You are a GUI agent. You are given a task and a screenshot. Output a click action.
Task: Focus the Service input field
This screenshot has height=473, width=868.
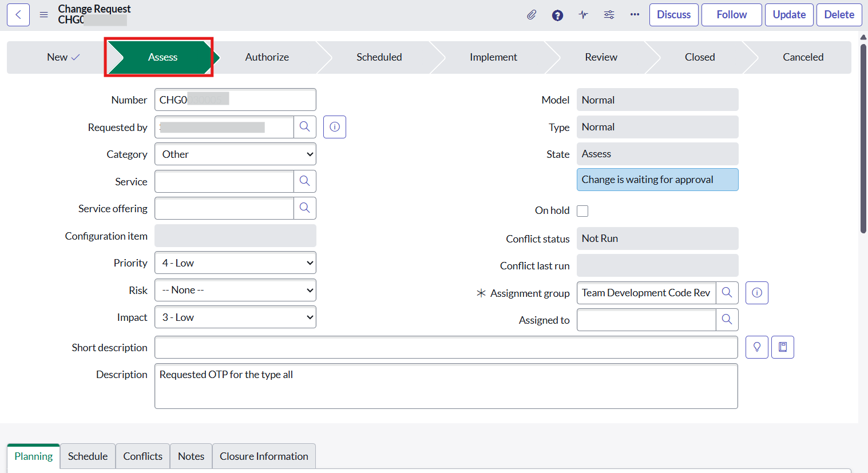click(x=224, y=181)
